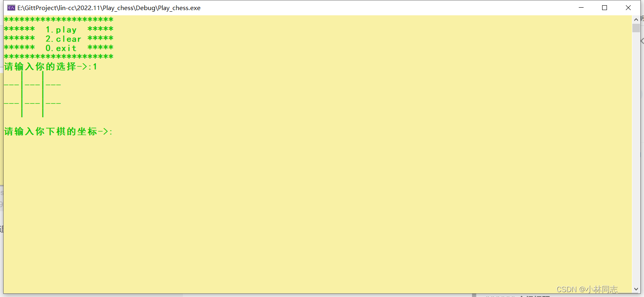Maximize the Play_chess.exe console window
Viewport: 644px width, 297px height.
605,8
